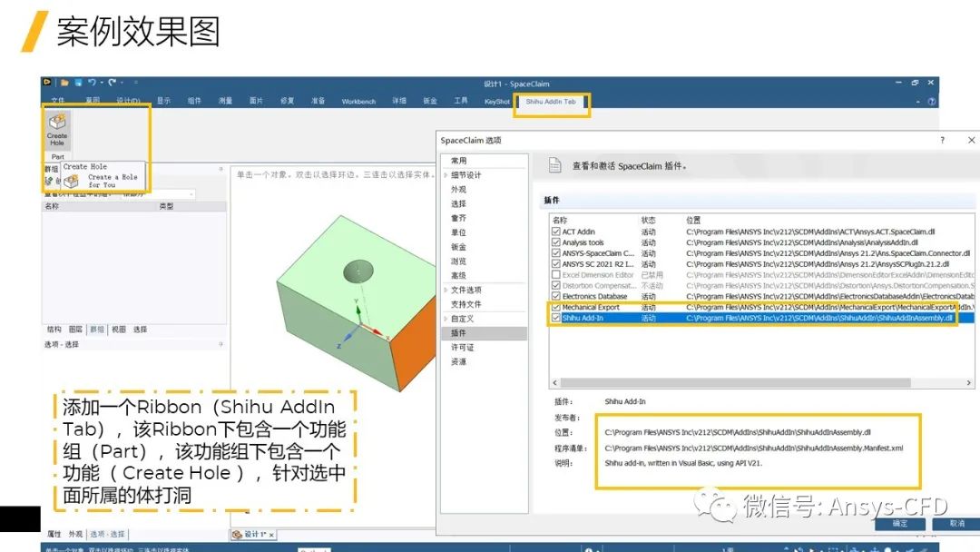Open the 钣金 ribbon tab
This screenshot has width=980, height=552.
click(430, 101)
